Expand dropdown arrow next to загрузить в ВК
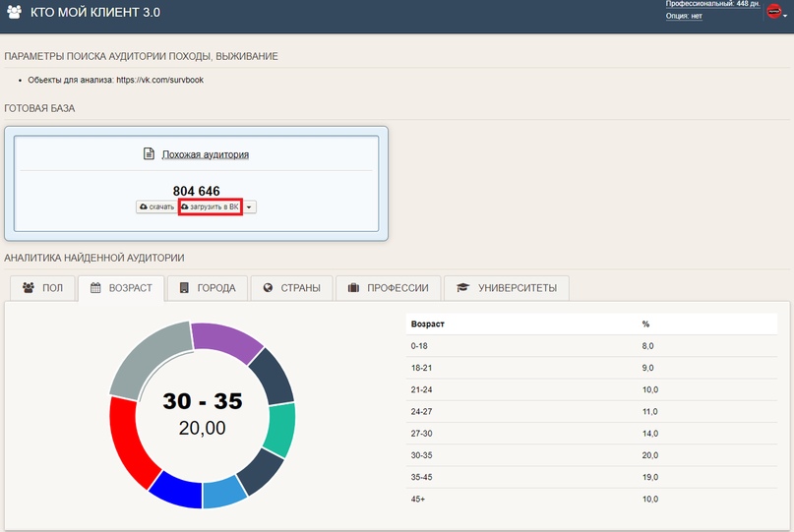The image size is (794, 532). tap(250, 207)
